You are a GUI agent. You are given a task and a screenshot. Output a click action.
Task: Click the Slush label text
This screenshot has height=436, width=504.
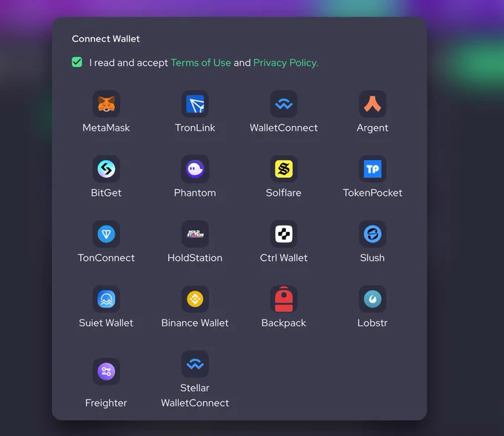coord(372,257)
